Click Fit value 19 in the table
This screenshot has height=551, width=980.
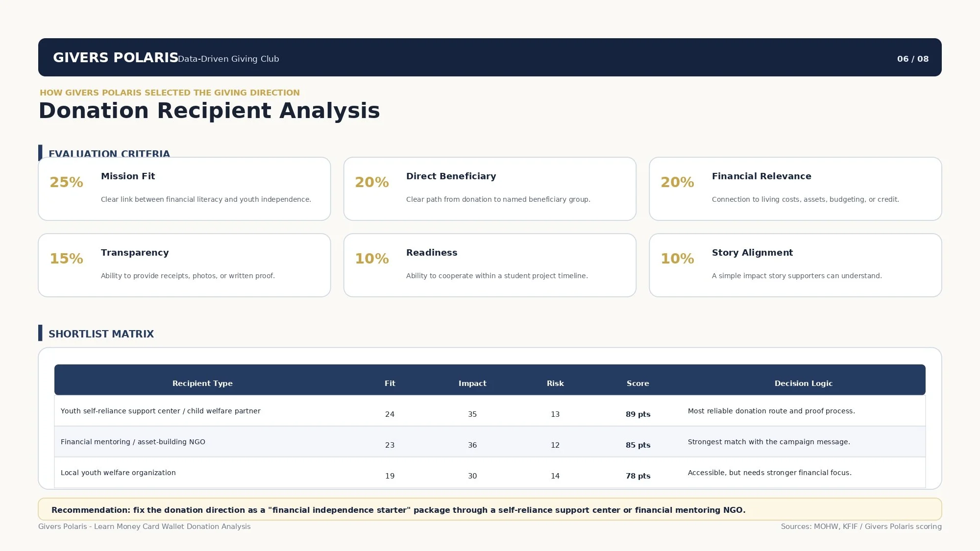point(390,476)
